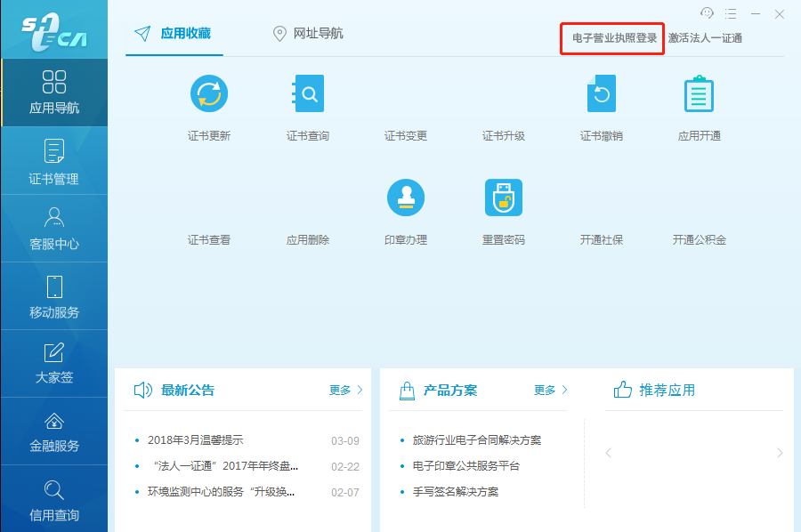Open the customer service headset icon
Screen dimensions: 801x532
coord(707,13)
